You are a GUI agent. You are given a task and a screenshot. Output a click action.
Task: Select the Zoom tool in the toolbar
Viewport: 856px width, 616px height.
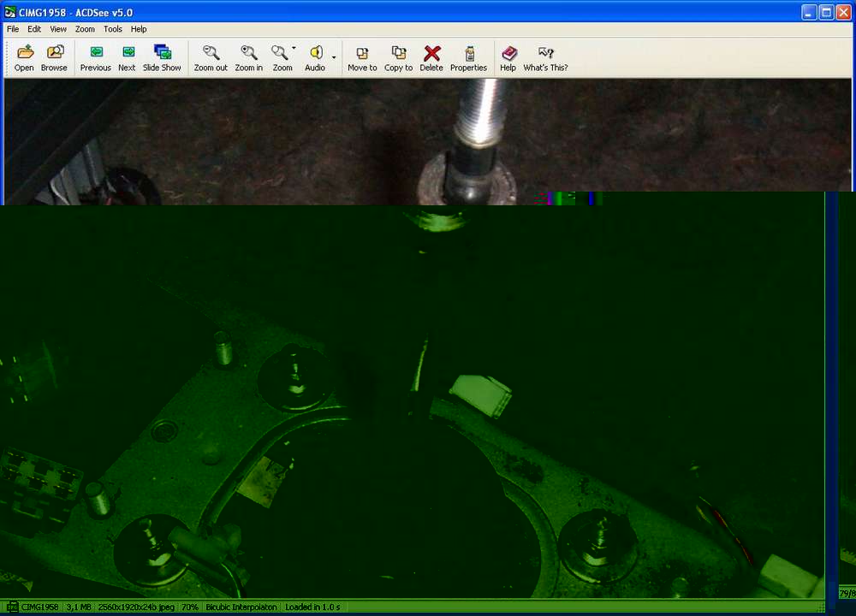(282, 58)
